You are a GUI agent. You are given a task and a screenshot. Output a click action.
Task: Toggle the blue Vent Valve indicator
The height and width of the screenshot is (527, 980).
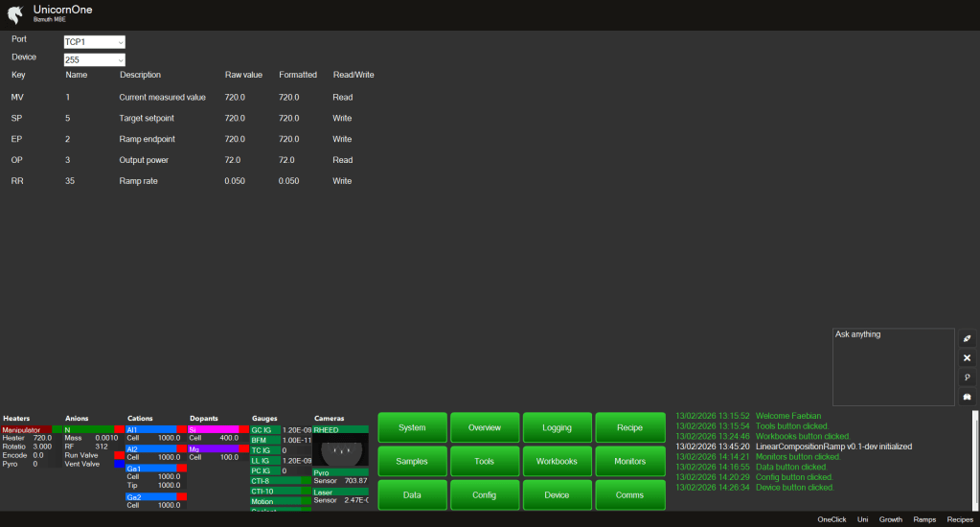point(119,464)
